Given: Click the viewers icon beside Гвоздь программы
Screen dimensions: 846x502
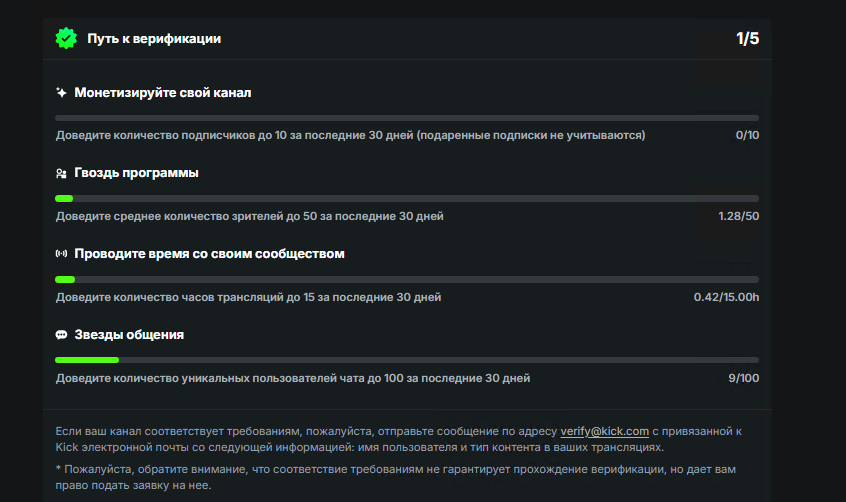Looking at the screenshot, I should 61,174.
